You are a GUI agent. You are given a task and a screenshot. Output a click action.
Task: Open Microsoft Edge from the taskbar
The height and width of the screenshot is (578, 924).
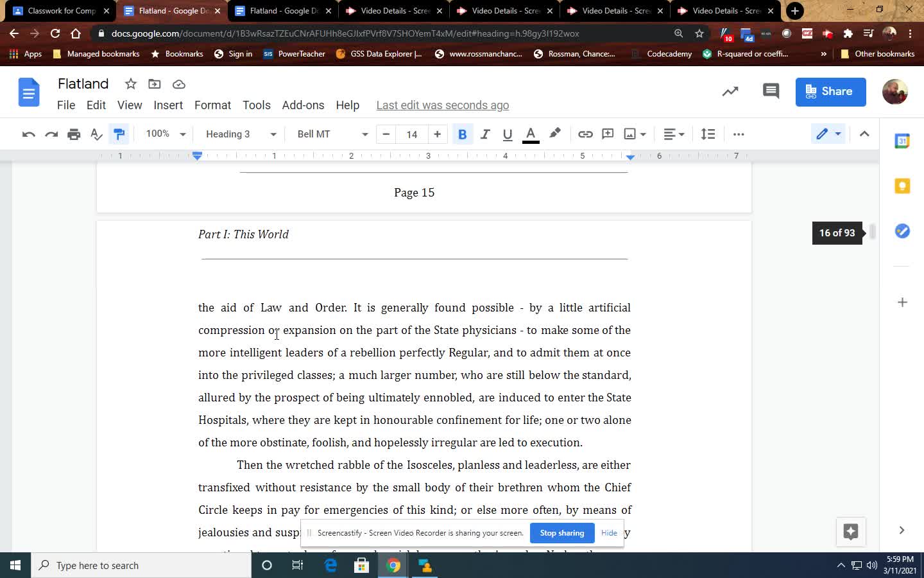330,565
